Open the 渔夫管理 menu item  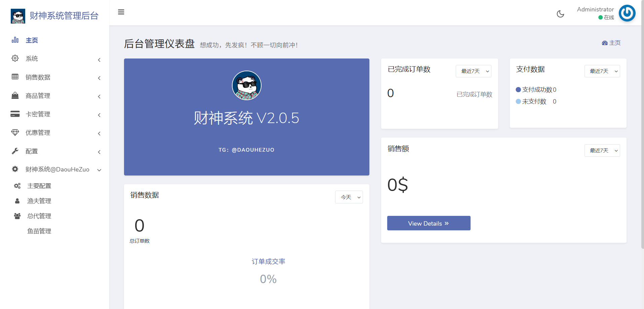[x=39, y=201]
